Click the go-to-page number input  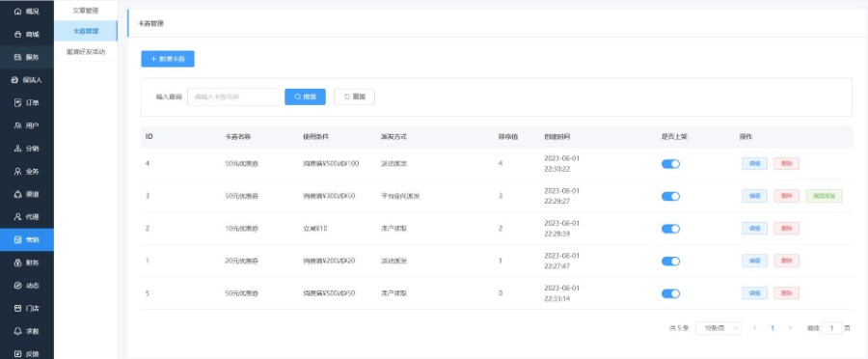pos(832,328)
